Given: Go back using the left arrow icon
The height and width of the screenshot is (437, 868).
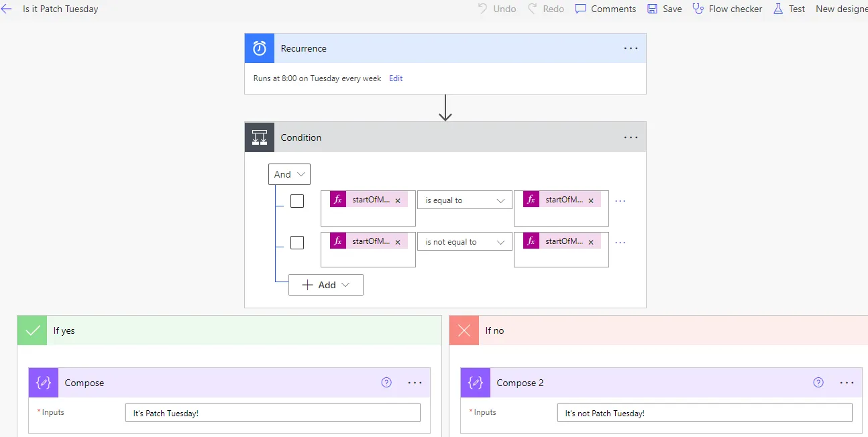Looking at the screenshot, I should click(7, 9).
